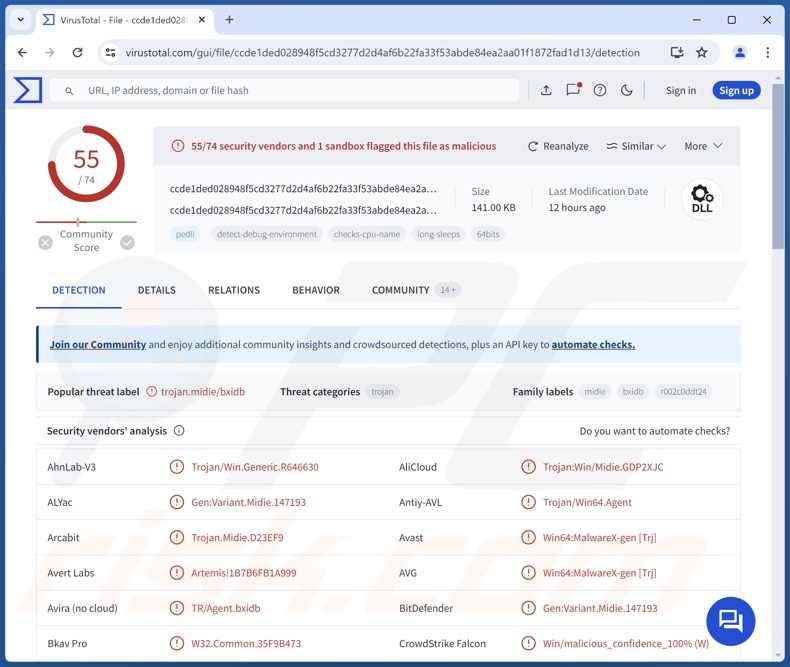This screenshot has height=667, width=790.
Task: Click the pedll tag
Action: click(185, 234)
